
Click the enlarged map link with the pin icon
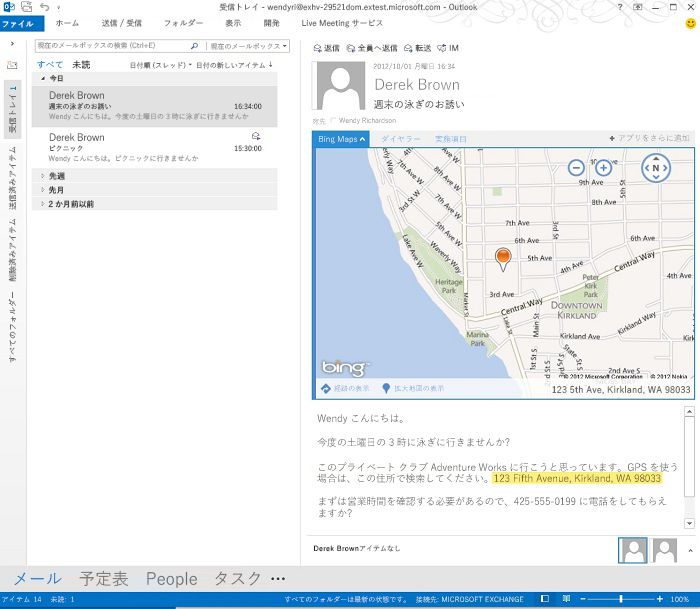(x=413, y=388)
